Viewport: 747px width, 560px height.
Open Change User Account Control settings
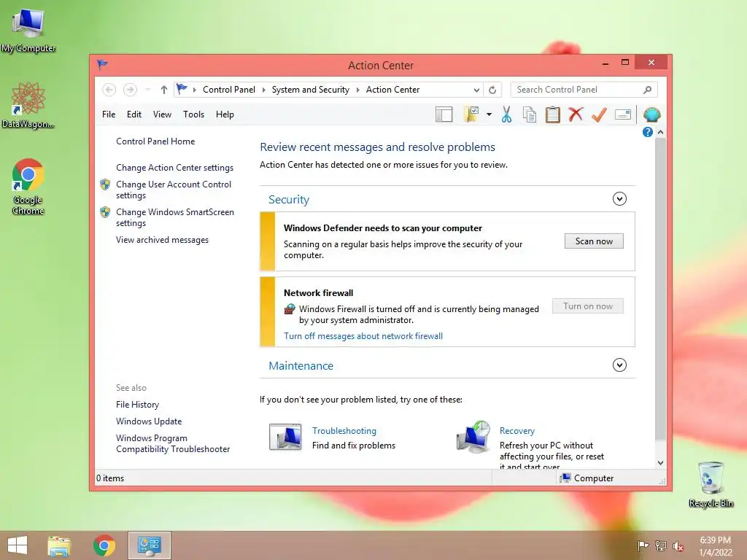click(x=174, y=190)
